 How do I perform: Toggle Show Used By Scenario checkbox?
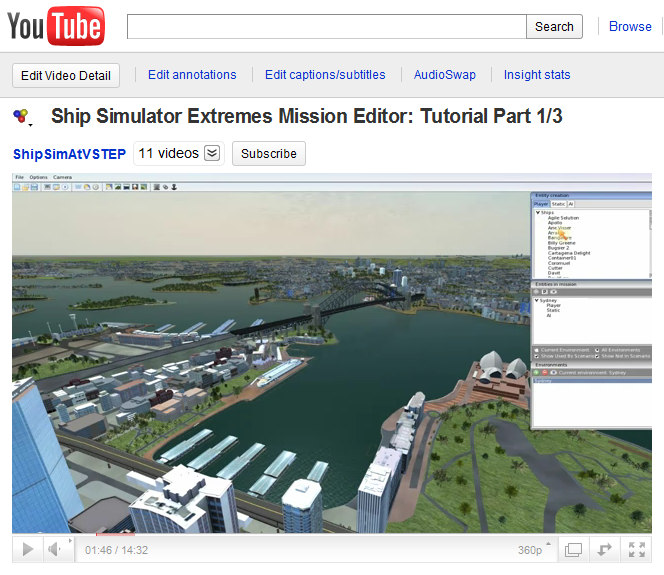click(x=537, y=356)
